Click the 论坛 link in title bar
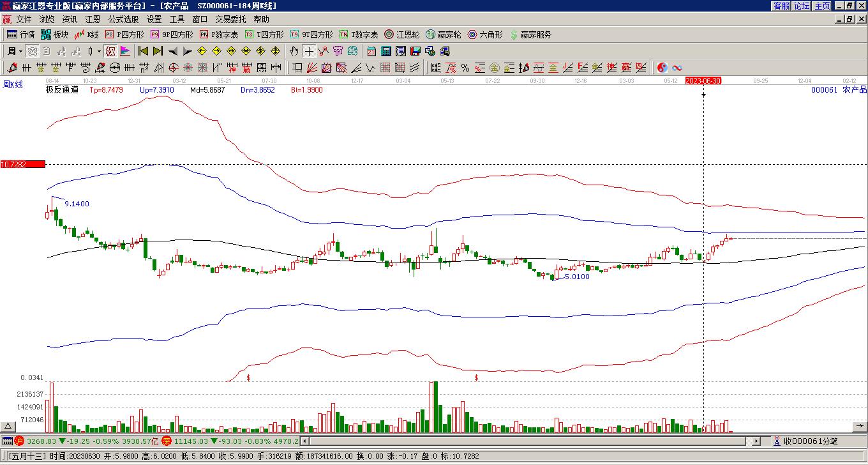 tap(802, 6)
